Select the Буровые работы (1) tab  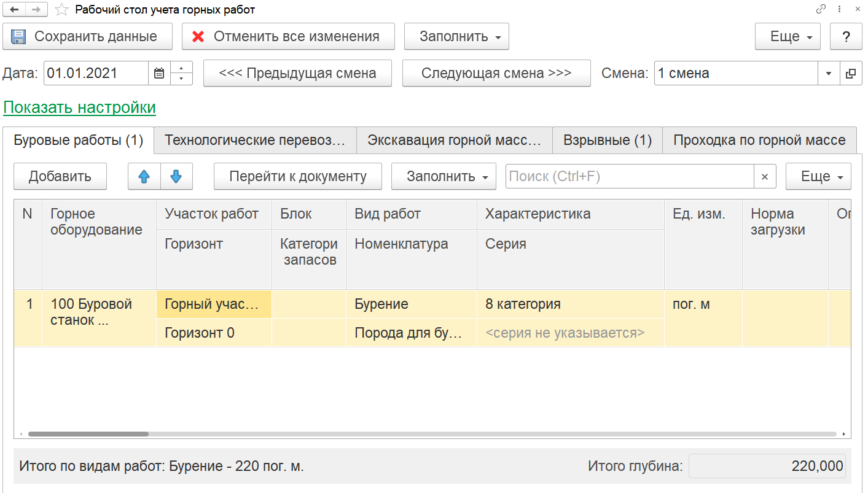[78, 140]
